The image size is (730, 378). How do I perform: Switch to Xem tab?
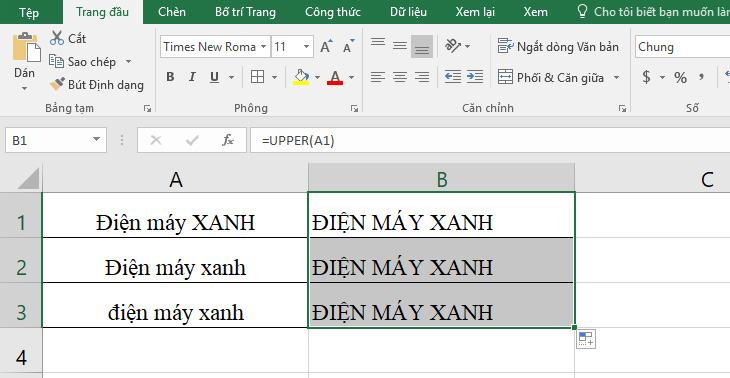(535, 12)
